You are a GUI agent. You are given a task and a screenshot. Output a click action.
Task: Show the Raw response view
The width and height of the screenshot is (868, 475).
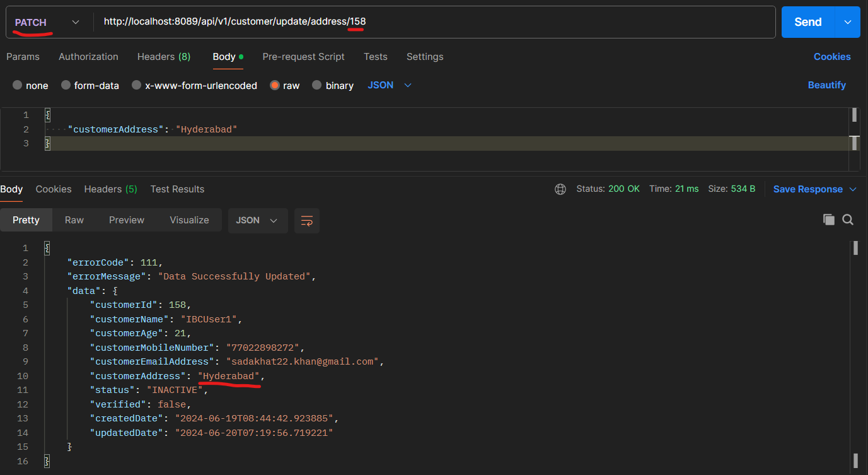coord(74,220)
